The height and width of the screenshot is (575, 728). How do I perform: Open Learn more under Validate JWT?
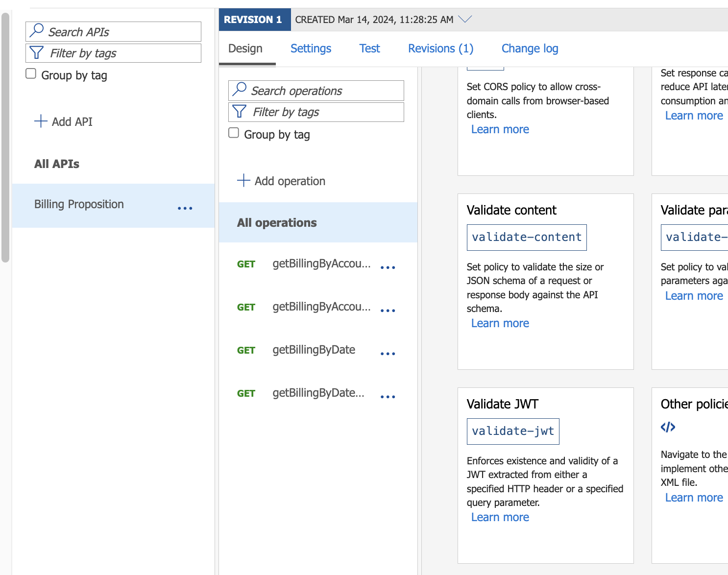pyautogui.click(x=500, y=517)
